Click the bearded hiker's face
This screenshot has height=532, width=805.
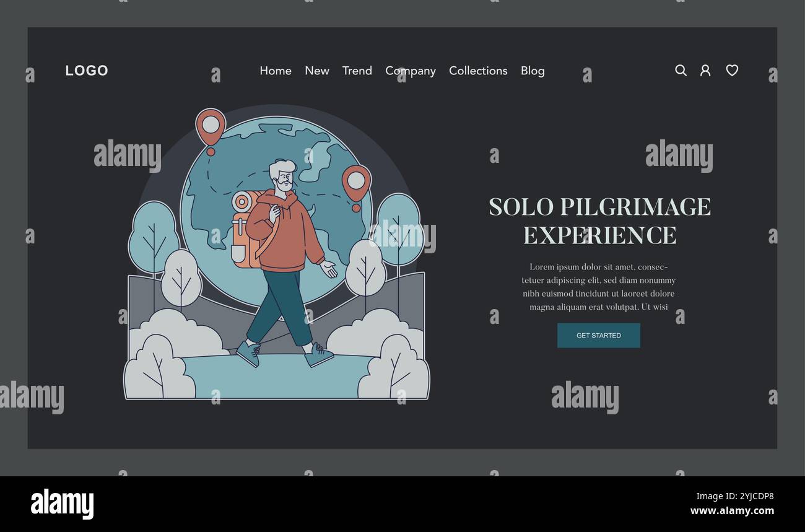point(283,179)
